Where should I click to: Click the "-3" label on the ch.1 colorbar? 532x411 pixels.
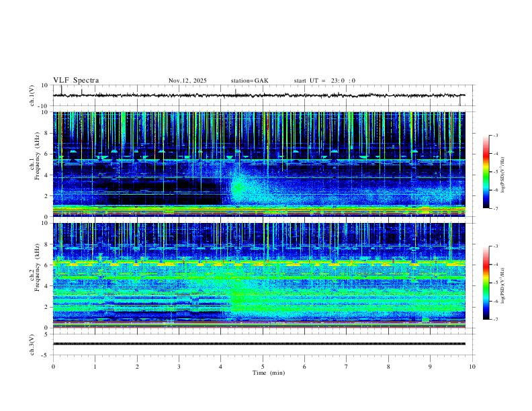496,135
